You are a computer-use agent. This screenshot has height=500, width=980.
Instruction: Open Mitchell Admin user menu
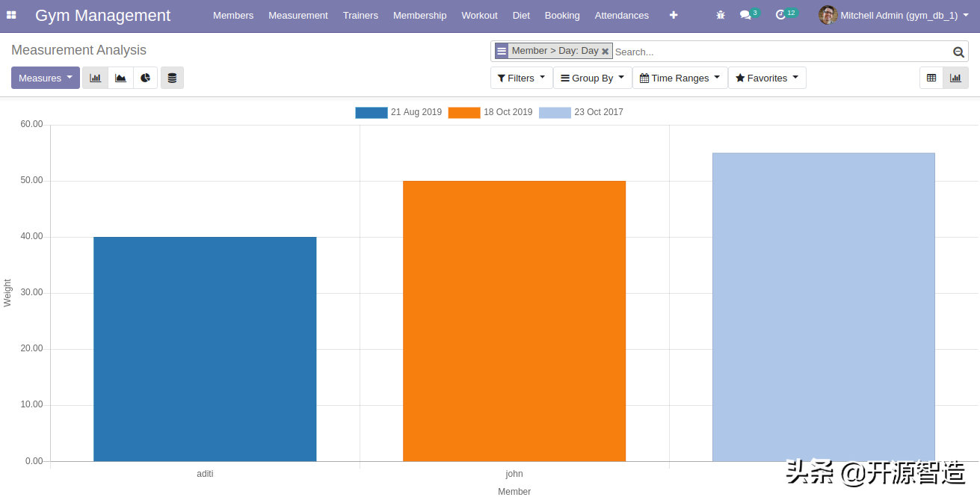tap(898, 15)
